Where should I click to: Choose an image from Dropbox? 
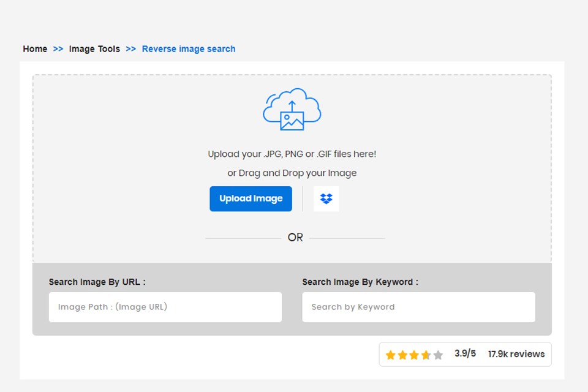point(326,199)
